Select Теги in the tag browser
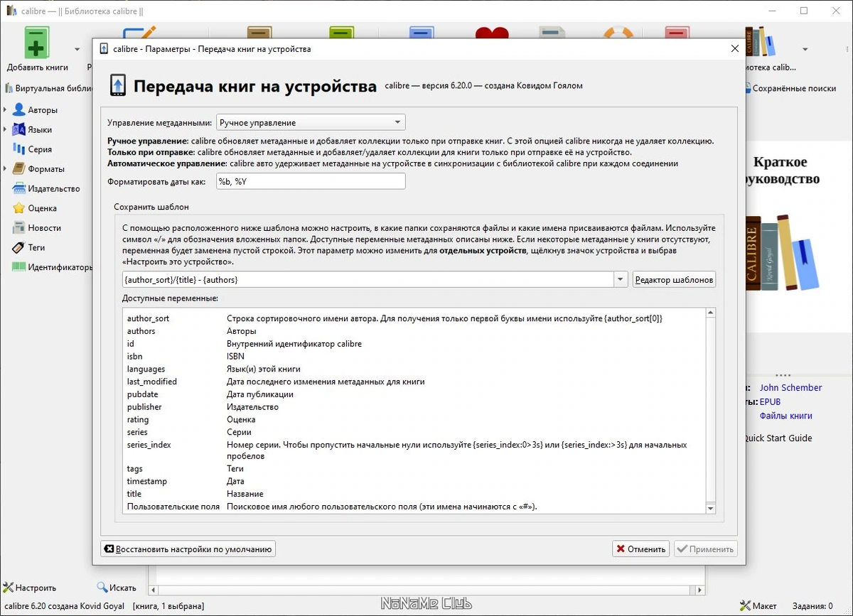Image resolution: width=853 pixels, height=616 pixels. pos(36,247)
